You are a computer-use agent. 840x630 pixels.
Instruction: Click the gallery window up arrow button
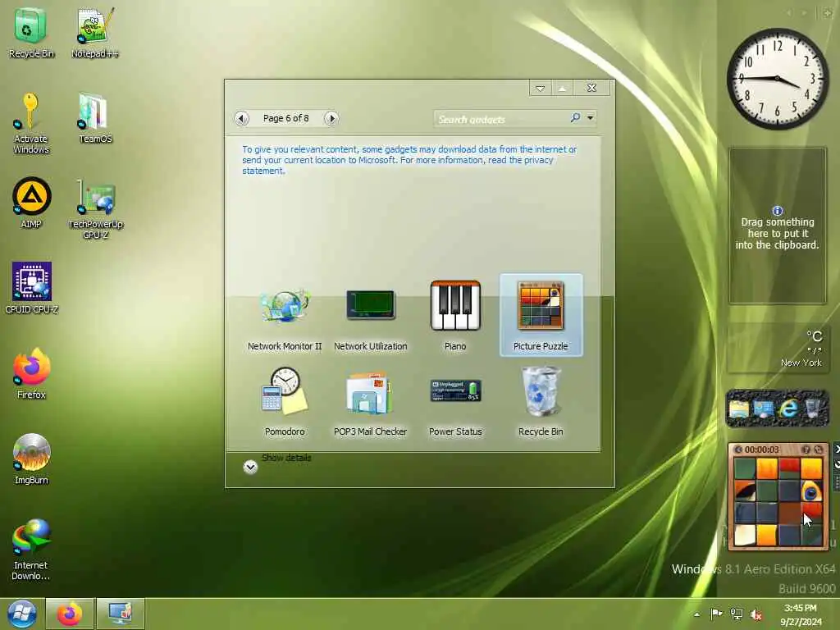coord(562,88)
